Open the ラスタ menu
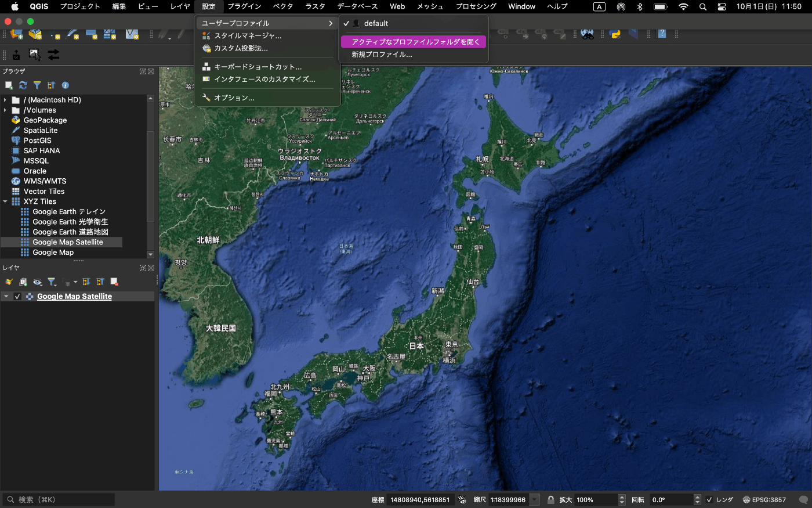This screenshot has width=812, height=508. (x=316, y=6)
